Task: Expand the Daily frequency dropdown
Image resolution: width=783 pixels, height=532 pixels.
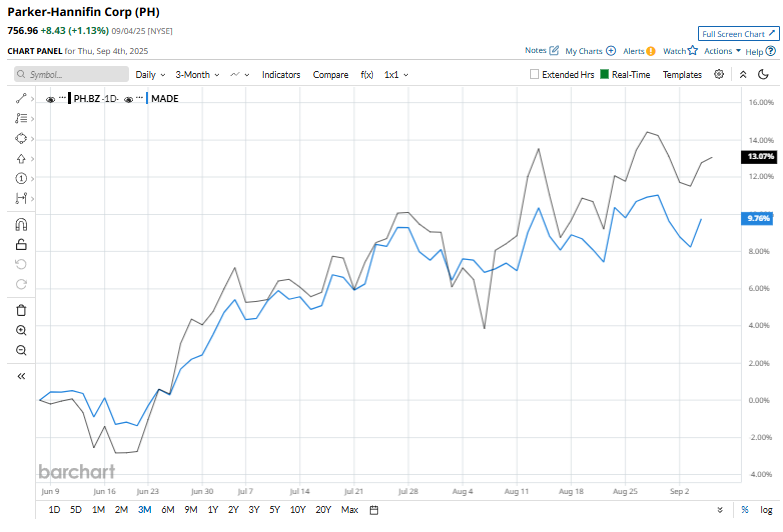Action: click(x=150, y=74)
